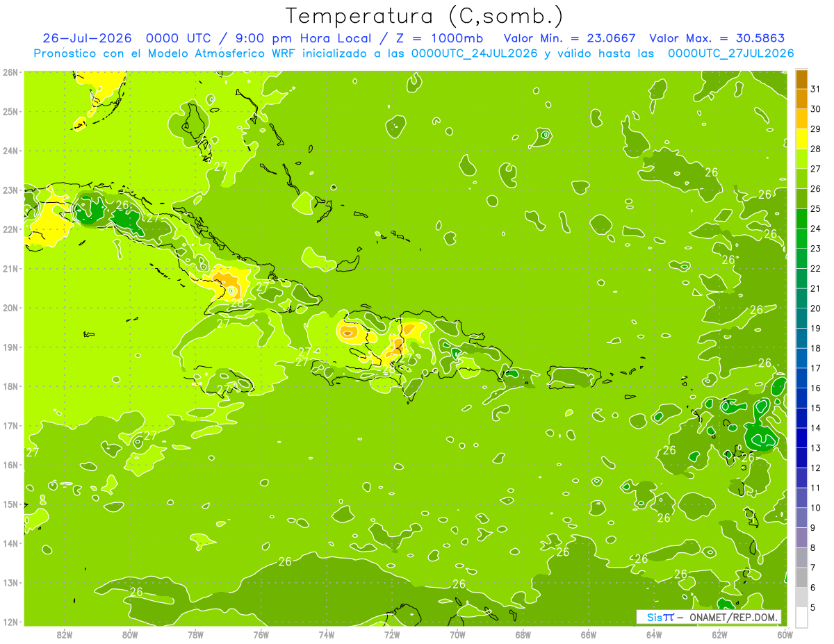Click the "64W" longitude axis label
Image resolution: width=834 pixels, height=644 pixels.
(654, 634)
